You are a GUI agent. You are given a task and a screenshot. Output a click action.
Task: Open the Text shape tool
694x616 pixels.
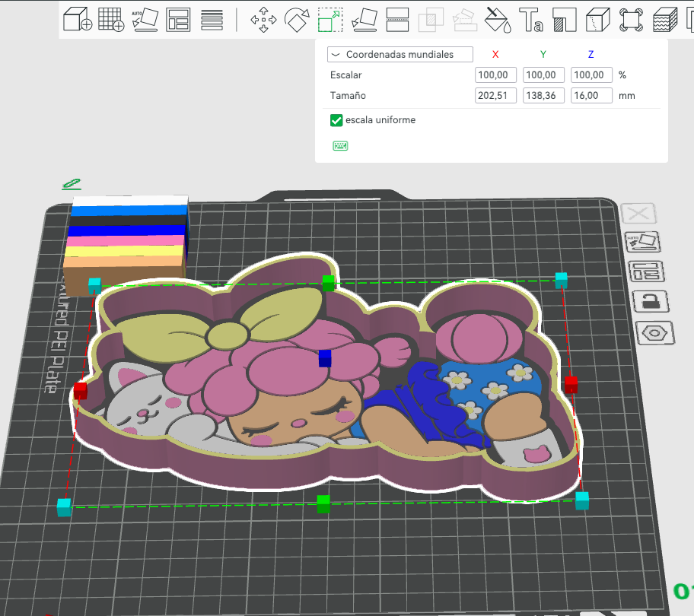click(531, 20)
